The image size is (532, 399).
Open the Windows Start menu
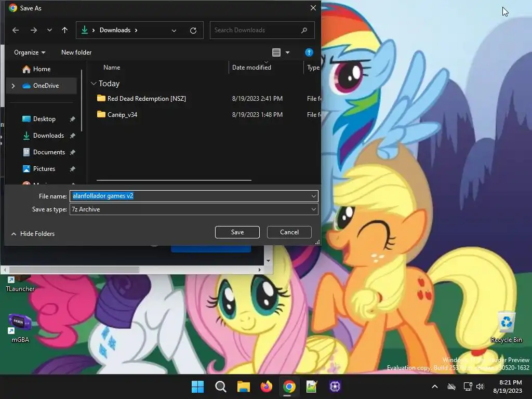click(x=197, y=387)
